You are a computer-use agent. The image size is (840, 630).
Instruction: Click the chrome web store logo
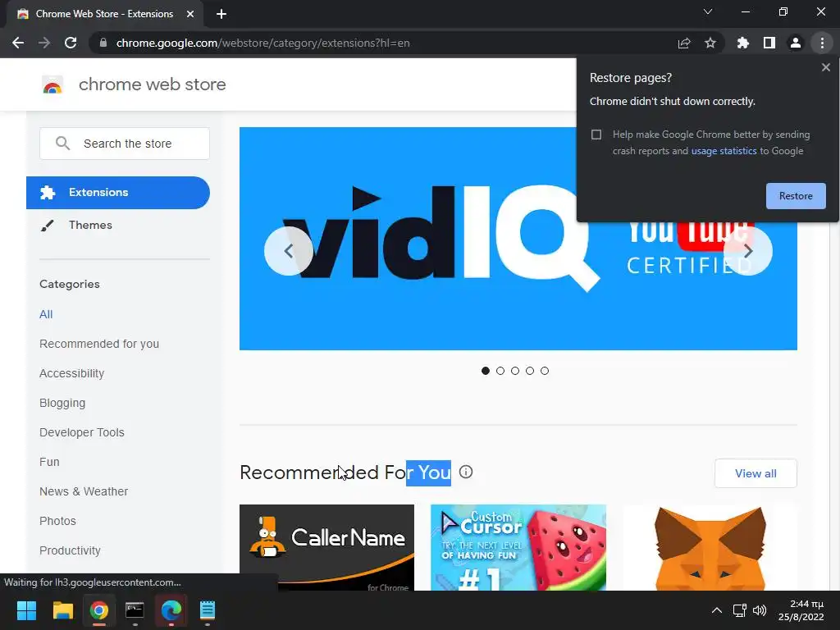coord(134,84)
